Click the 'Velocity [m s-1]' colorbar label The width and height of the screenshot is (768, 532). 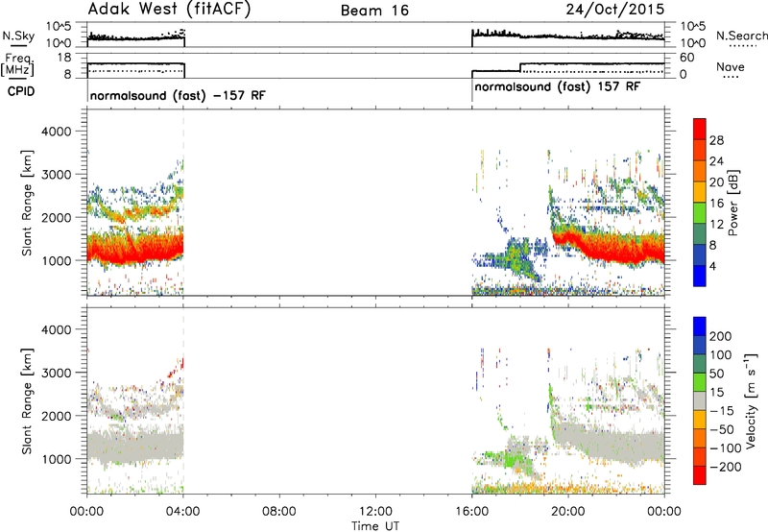click(x=750, y=400)
